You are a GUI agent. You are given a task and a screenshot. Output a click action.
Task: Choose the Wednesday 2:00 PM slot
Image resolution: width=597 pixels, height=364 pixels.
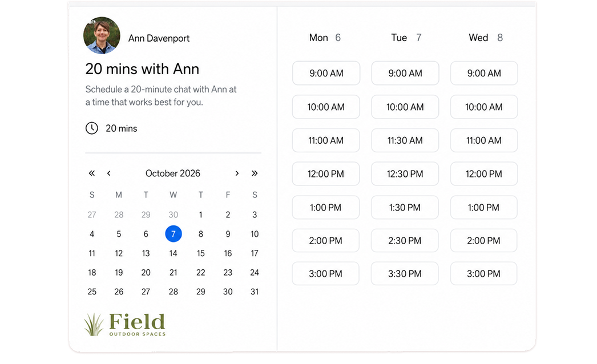pyautogui.click(x=483, y=241)
